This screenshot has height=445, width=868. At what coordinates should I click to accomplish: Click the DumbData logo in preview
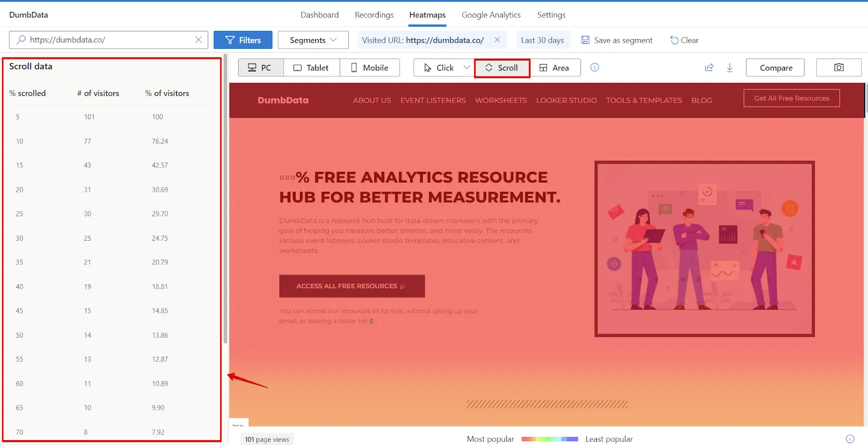(x=283, y=100)
